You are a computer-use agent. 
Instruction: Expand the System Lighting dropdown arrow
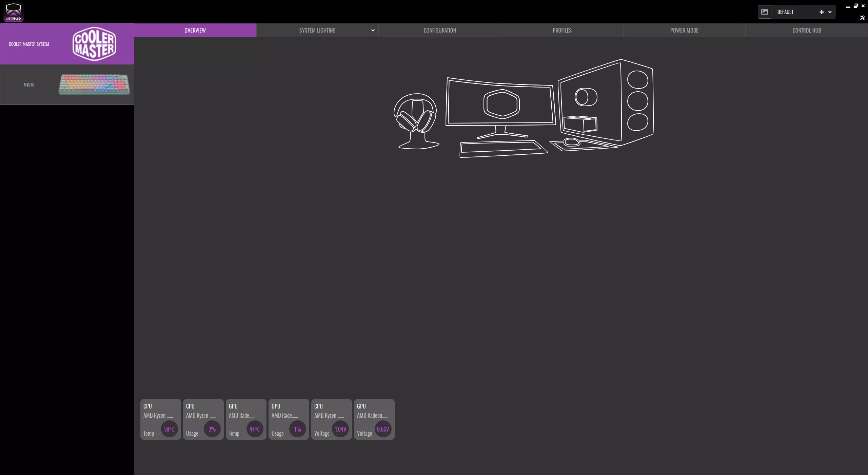pos(373,30)
